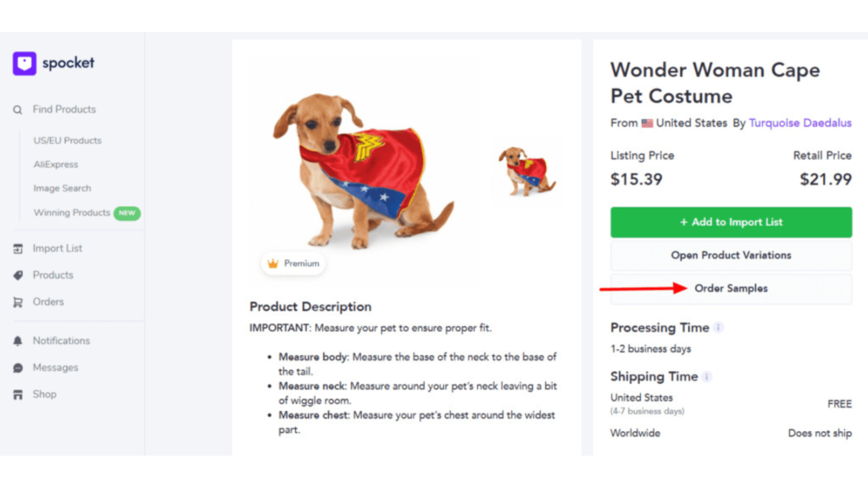Click the Spocket logo icon
The image size is (868, 488).
[x=25, y=64]
